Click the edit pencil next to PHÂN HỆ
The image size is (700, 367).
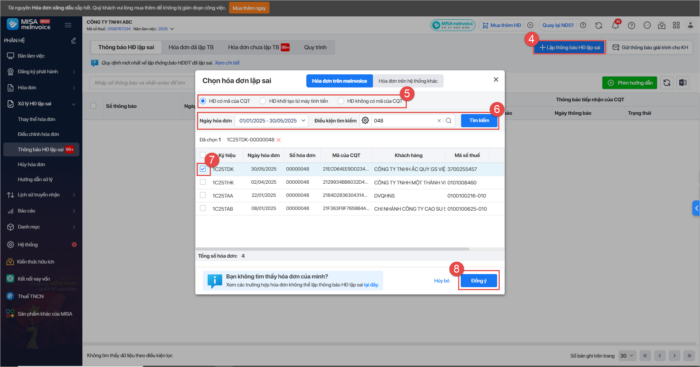tap(74, 41)
